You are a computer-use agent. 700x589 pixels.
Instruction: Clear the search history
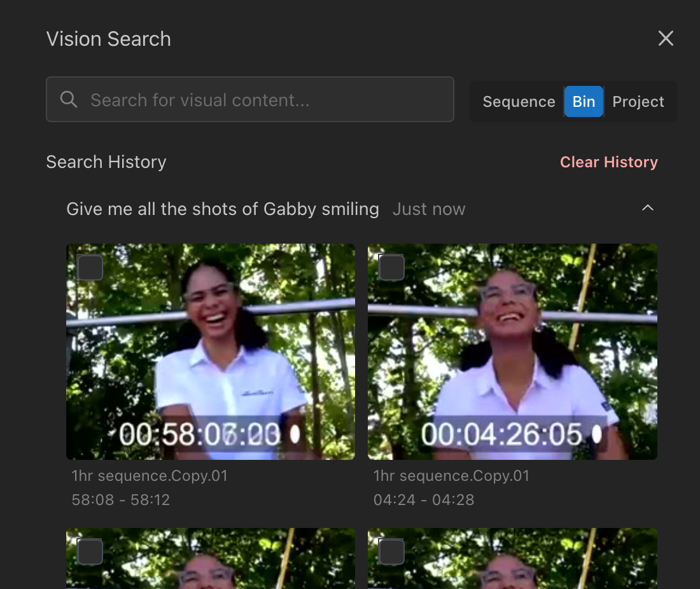(609, 162)
